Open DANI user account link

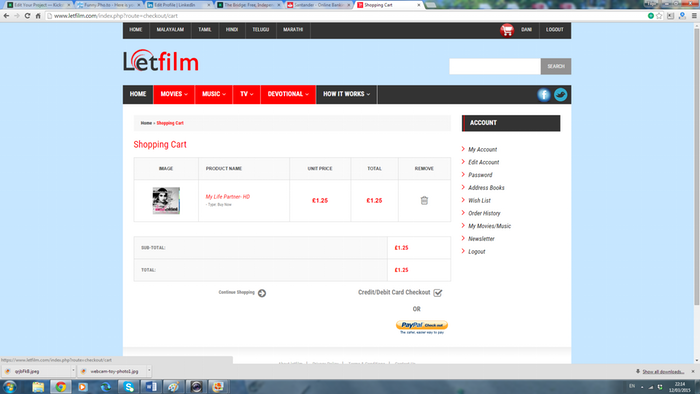pos(526,30)
